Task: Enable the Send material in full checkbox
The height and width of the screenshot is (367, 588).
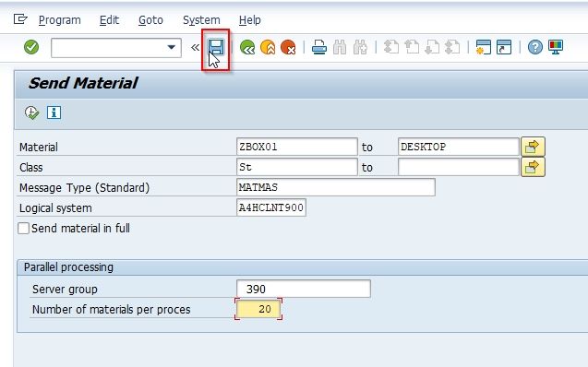Action: [x=23, y=228]
